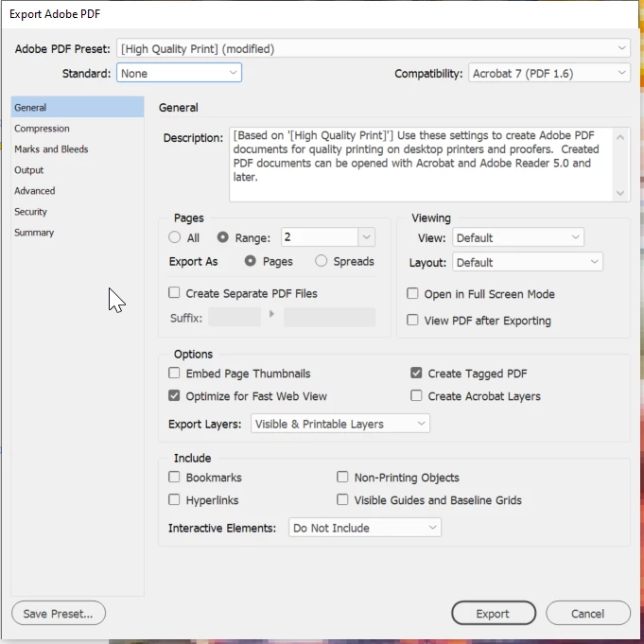Image resolution: width=644 pixels, height=644 pixels.
Task: Choose Export As Pages radio button
Action: [250, 261]
